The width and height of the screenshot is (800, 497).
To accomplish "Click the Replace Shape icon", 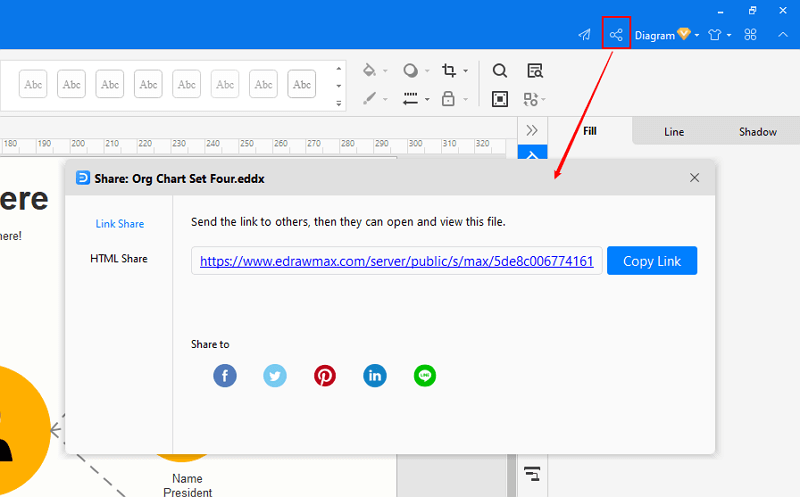I will (x=531, y=99).
